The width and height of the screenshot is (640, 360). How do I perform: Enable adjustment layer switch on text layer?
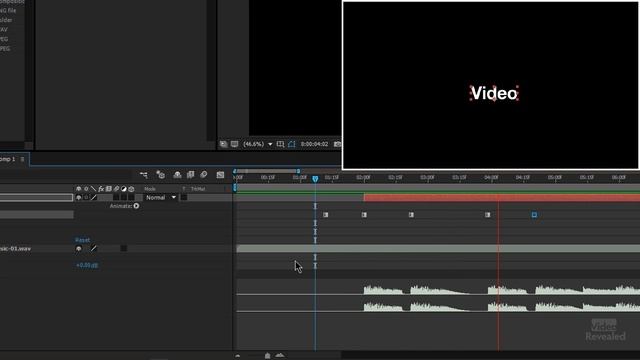point(124,198)
